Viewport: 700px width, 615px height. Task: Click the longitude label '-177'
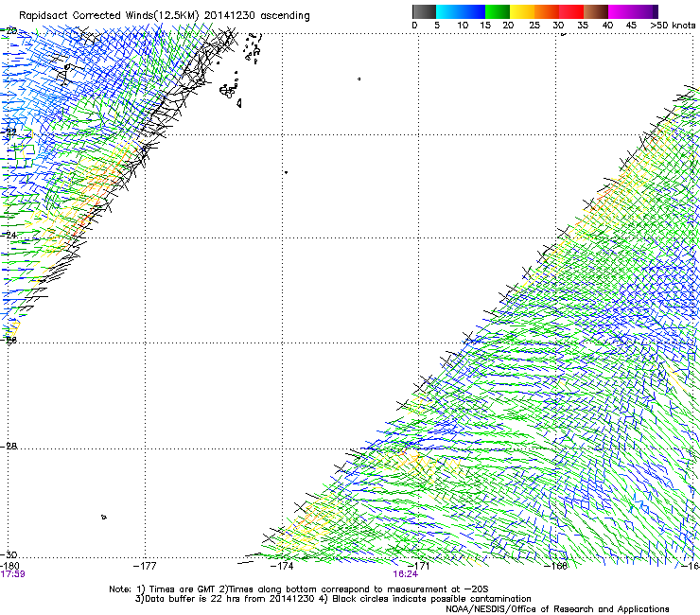coord(145,566)
